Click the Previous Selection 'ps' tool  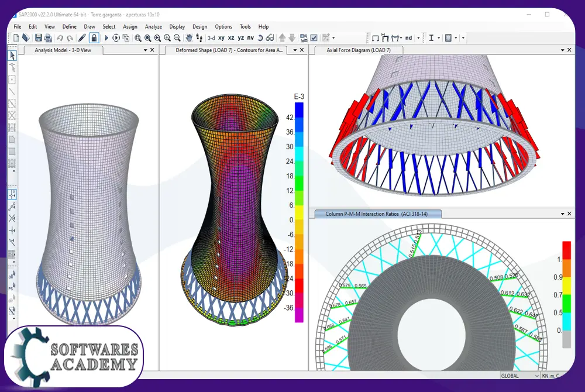[12, 287]
